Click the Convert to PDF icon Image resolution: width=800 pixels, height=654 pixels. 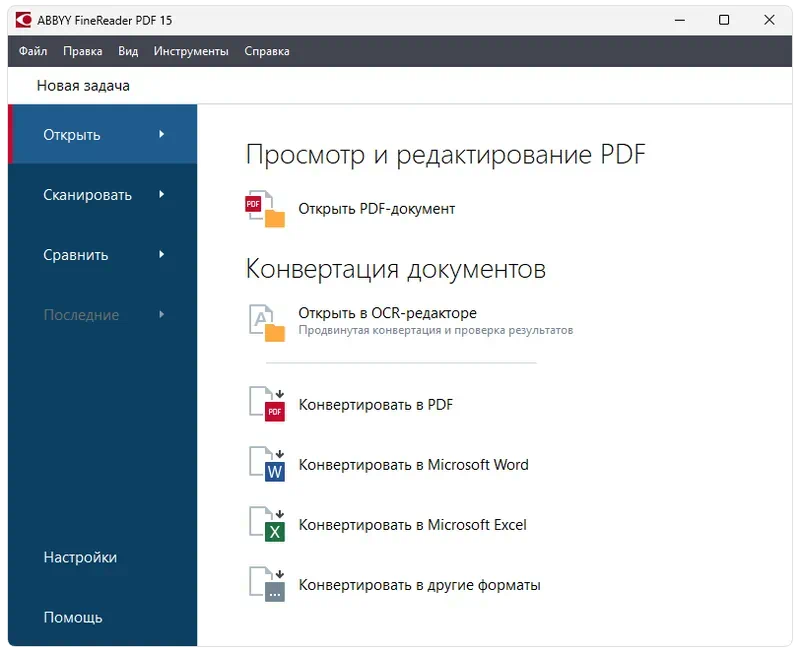[267, 404]
